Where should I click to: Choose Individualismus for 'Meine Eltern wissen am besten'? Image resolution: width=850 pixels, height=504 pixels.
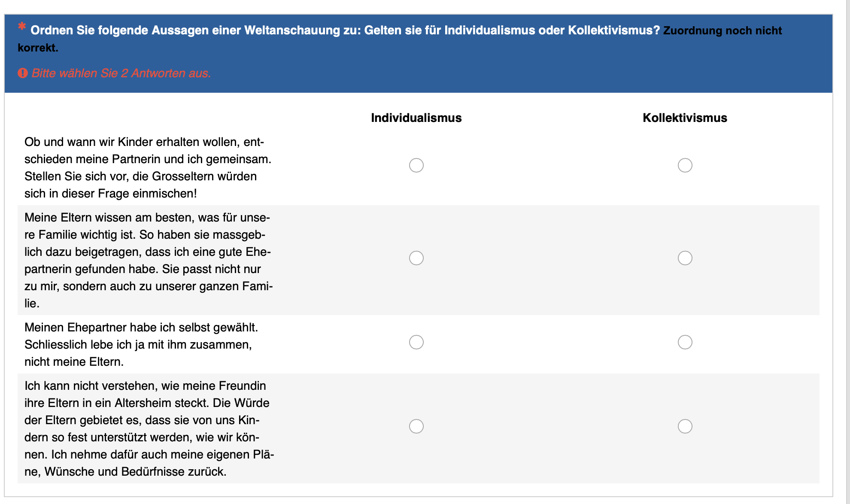(416, 258)
